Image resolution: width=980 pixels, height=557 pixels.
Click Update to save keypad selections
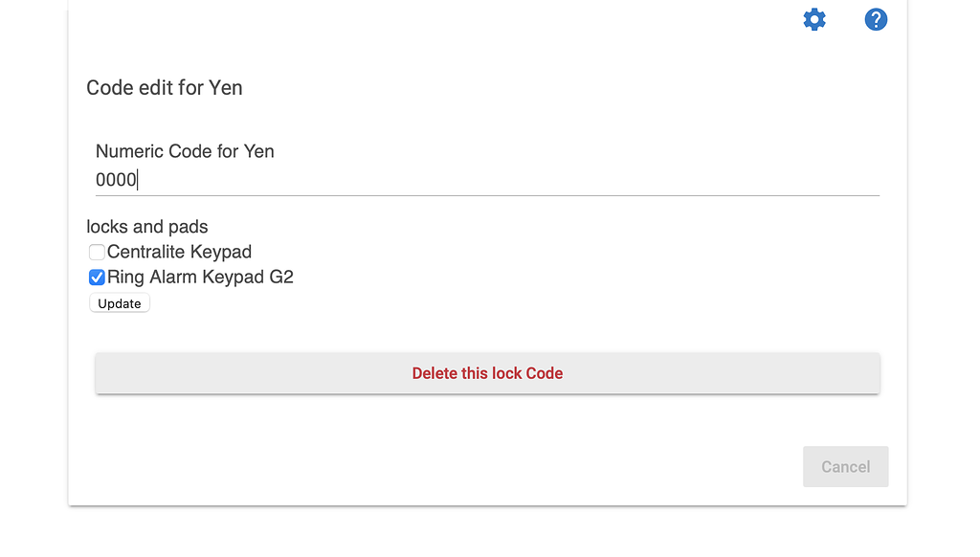click(x=119, y=302)
